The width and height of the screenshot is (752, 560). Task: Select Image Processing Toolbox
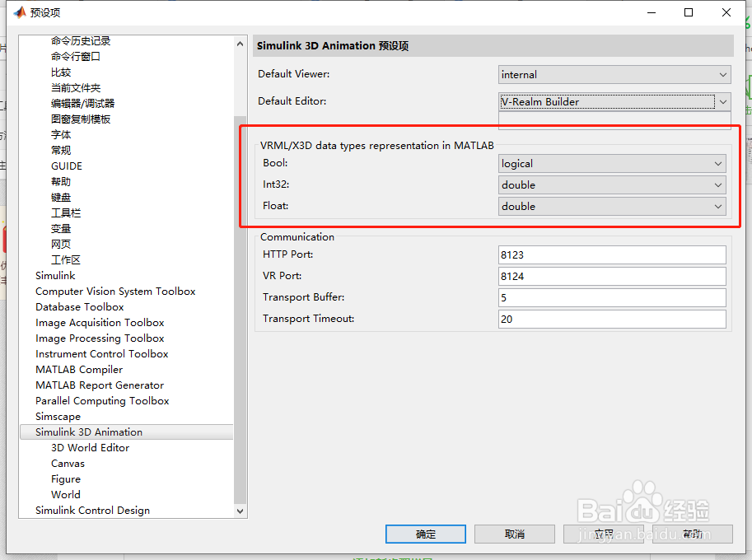(x=100, y=338)
